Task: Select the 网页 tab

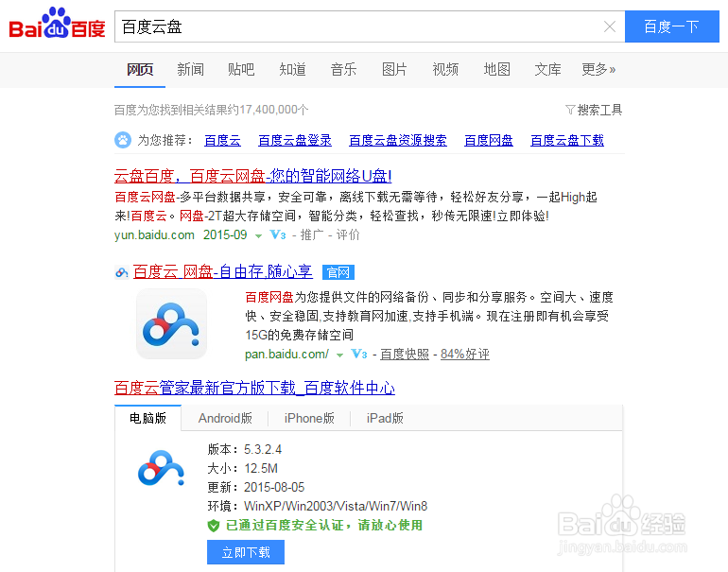Action: [140, 70]
